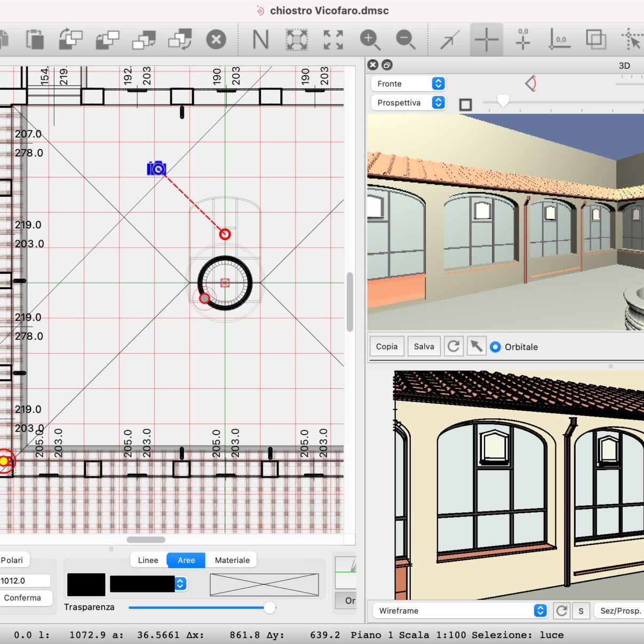
Task: Toggle the S button in Wireframe bar
Action: point(581,611)
